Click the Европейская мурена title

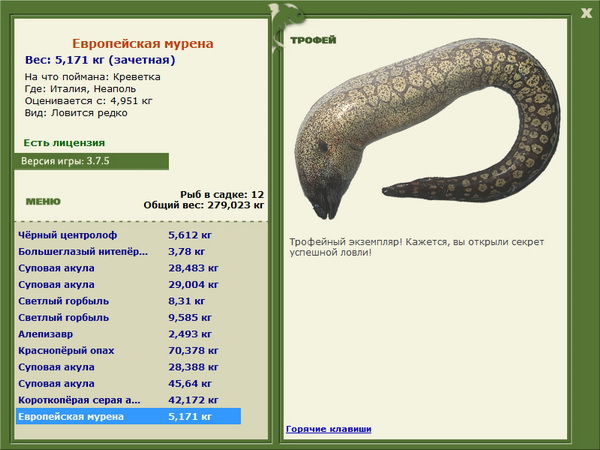click(x=143, y=44)
